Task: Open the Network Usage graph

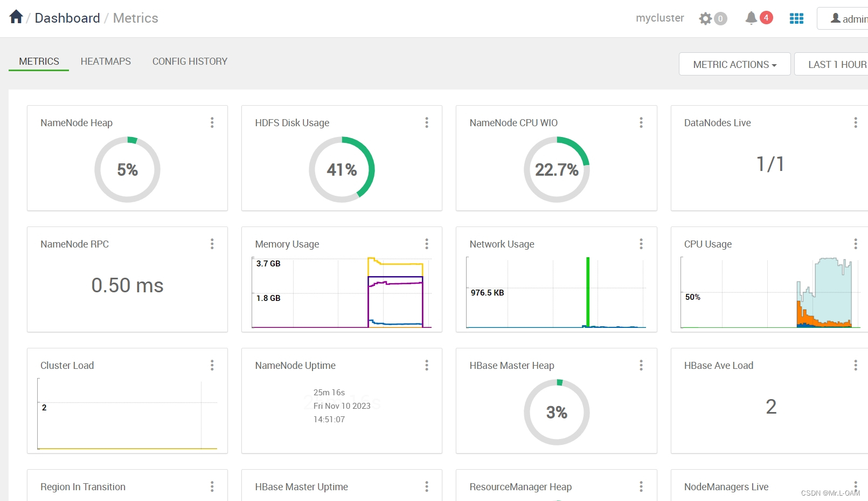Action: point(556,292)
